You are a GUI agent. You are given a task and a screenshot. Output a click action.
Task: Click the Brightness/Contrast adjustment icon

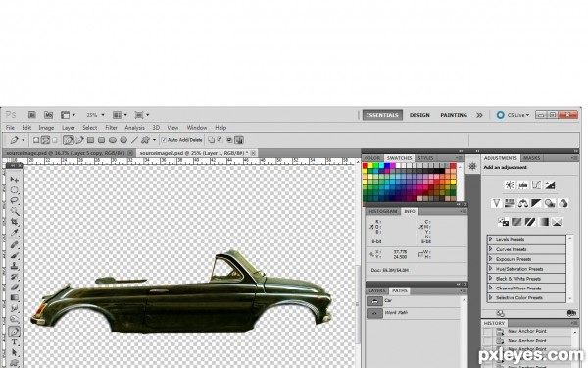point(510,184)
